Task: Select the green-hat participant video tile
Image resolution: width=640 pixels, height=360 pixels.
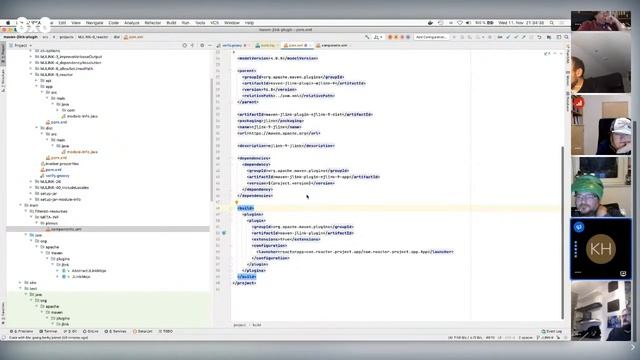Action: (601, 187)
